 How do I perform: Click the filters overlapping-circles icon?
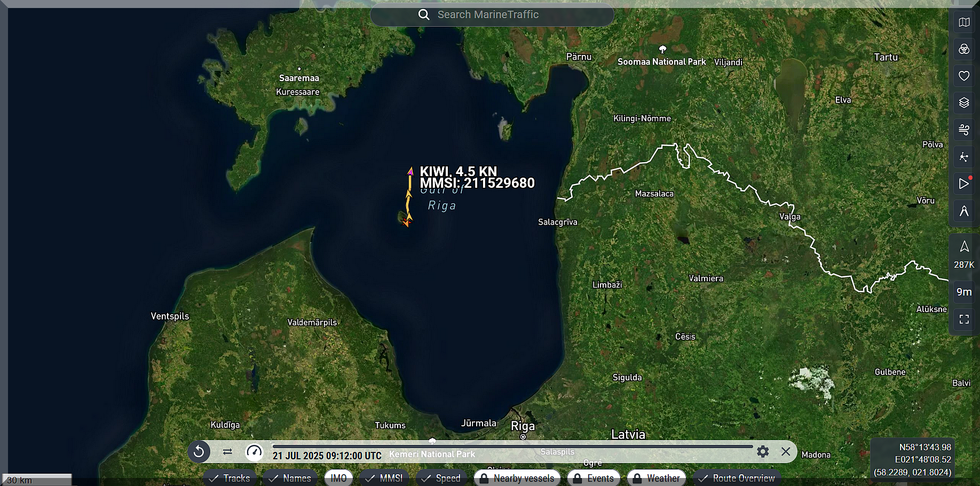964,49
